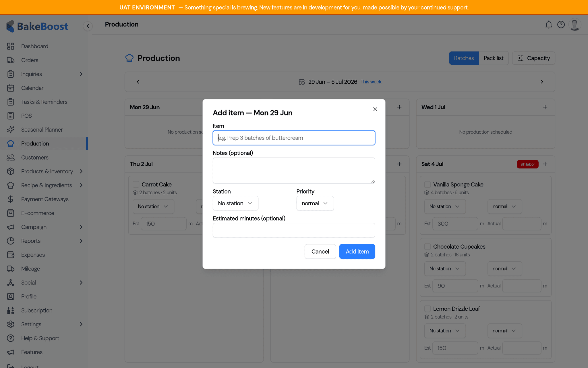The height and width of the screenshot is (368, 588).
Task: Click the Expenses wallet icon
Action: tap(11, 255)
